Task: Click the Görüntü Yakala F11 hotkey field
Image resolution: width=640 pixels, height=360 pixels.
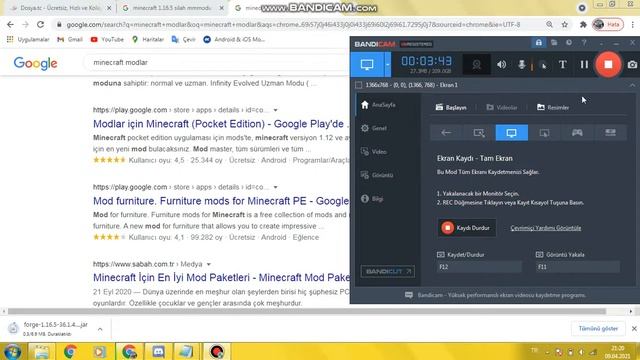Action: 578,267
